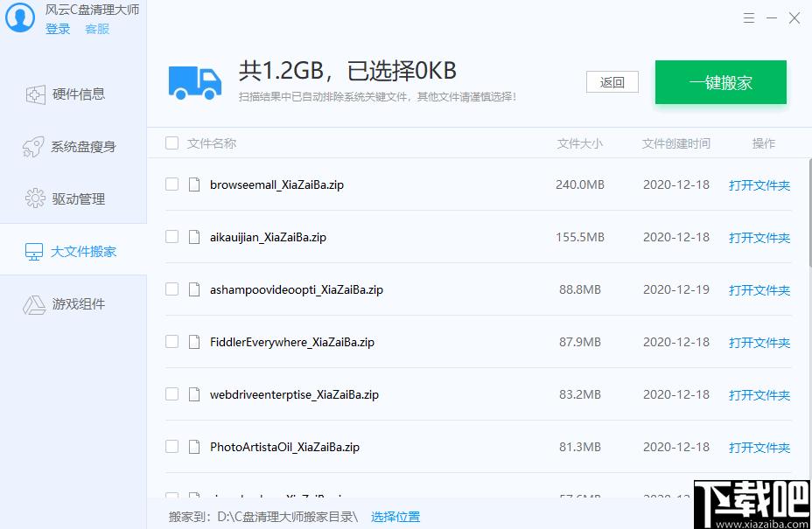Select file name webdriveenterptise_XiaZaiBa.zip
812x529 pixels.
click(294, 394)
